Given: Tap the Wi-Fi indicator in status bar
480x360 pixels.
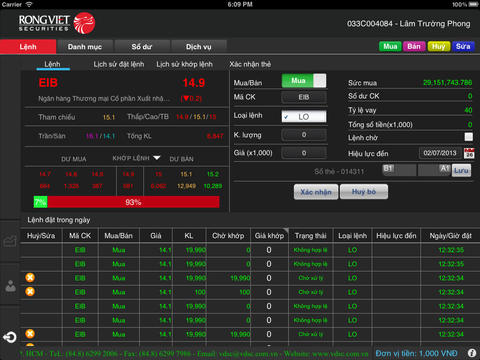Looking at the screenshot, I should (x=29, y=4).
